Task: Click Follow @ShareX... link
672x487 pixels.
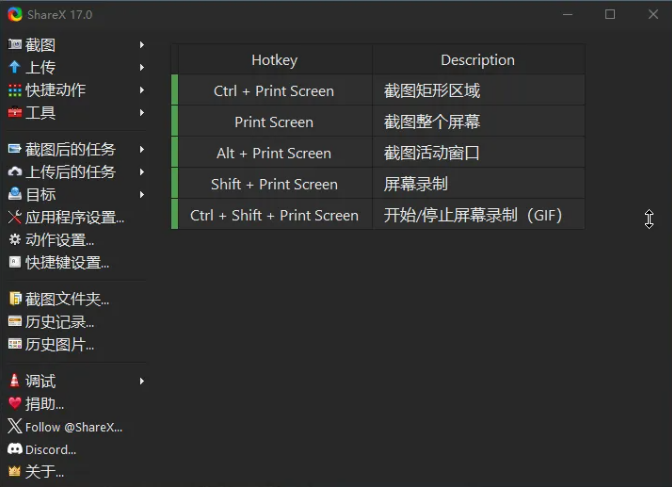Action: point(76,427)
